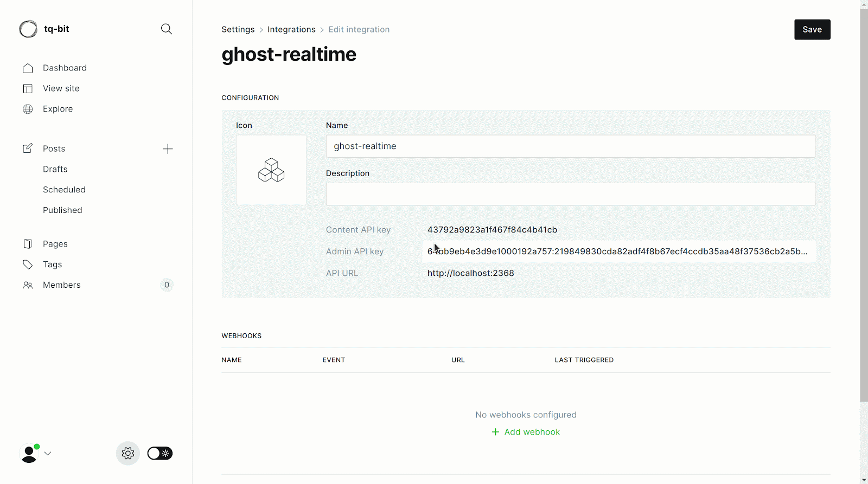The height and width of the screenshot is (484, 868).
Task: Click the page vertical scrollbar
Action: (864, 217)
